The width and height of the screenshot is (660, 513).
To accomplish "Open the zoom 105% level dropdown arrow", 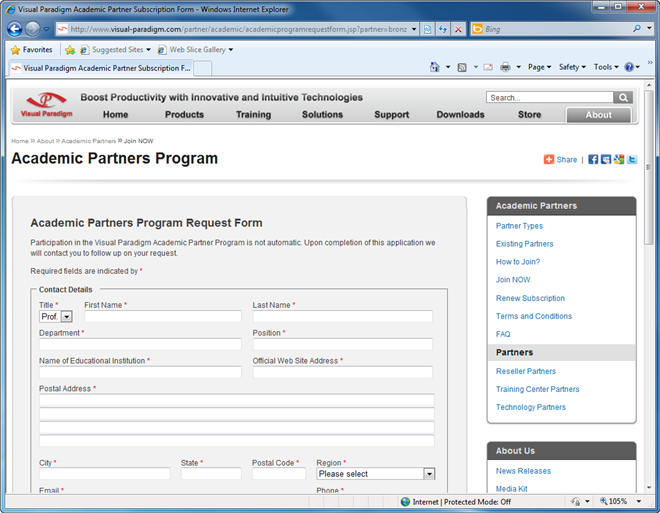I will click(639, 501).
